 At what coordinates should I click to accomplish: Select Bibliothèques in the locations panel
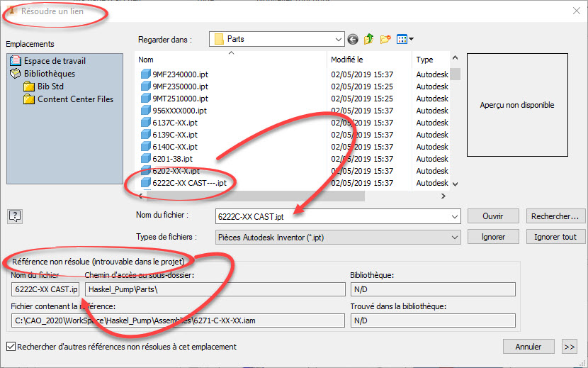coord(49,74)
